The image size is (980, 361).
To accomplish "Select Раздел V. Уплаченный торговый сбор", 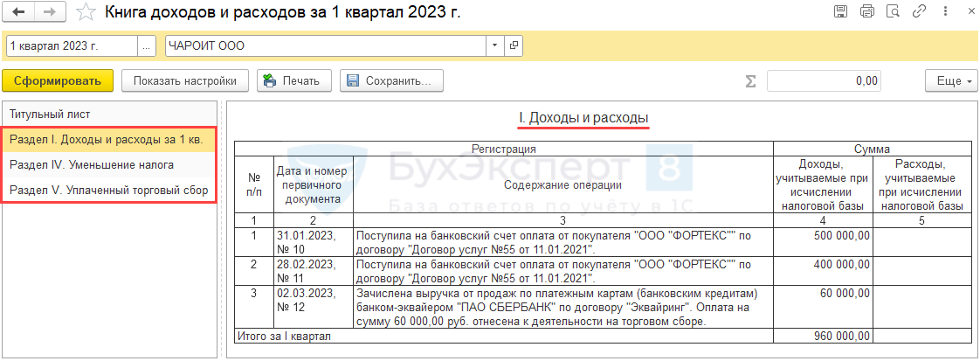I will (110, 190).
